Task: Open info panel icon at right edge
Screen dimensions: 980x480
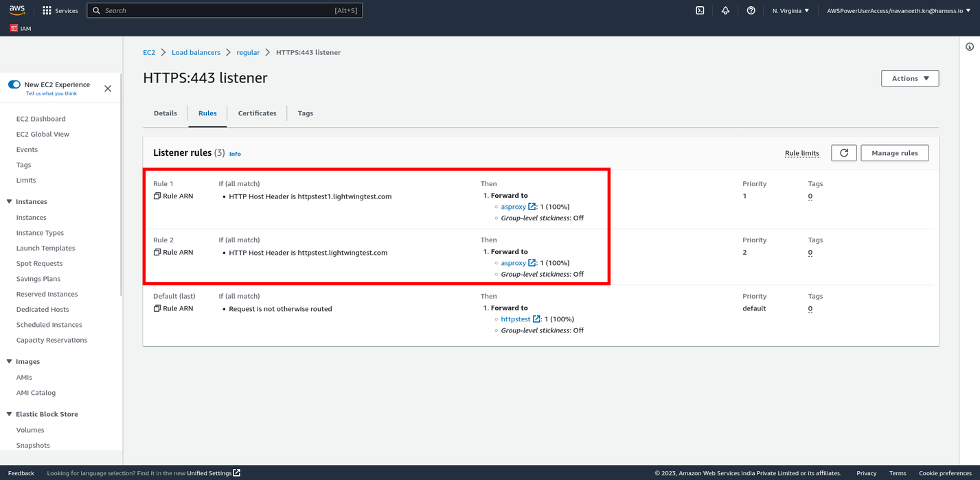Action: point(969,47)
